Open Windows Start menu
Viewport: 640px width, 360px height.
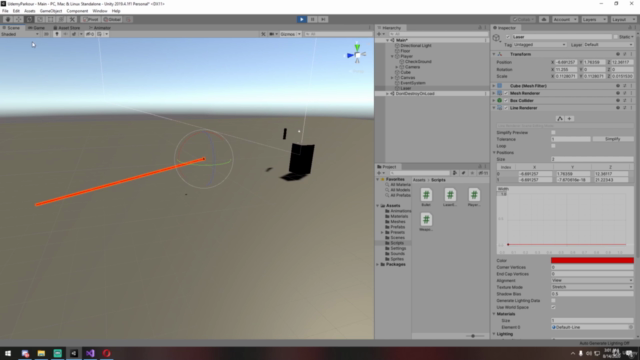pyautogui.click(x=8, y=353)
